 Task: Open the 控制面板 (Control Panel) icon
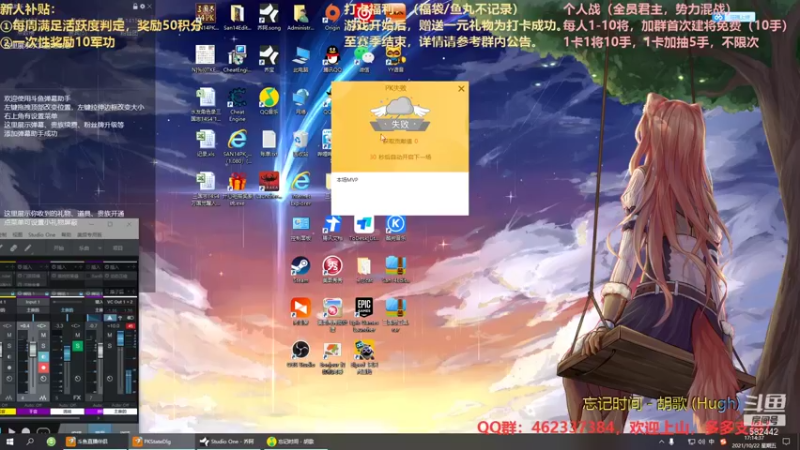tap(301, 228)
